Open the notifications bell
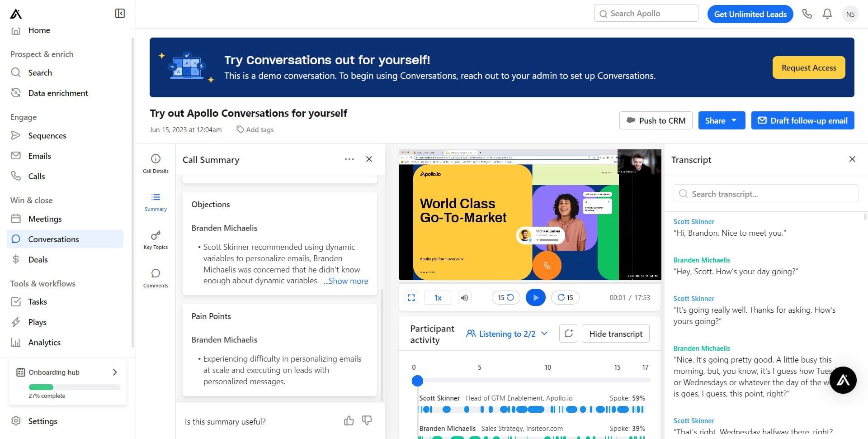 pyautogui.click(x=827, y=14)
